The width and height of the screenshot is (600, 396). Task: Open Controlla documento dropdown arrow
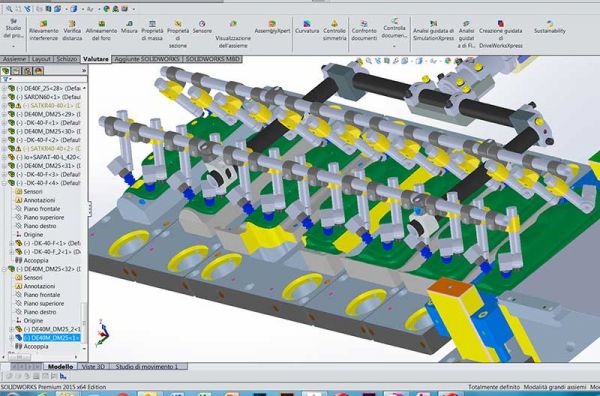(x=394, y=46)
